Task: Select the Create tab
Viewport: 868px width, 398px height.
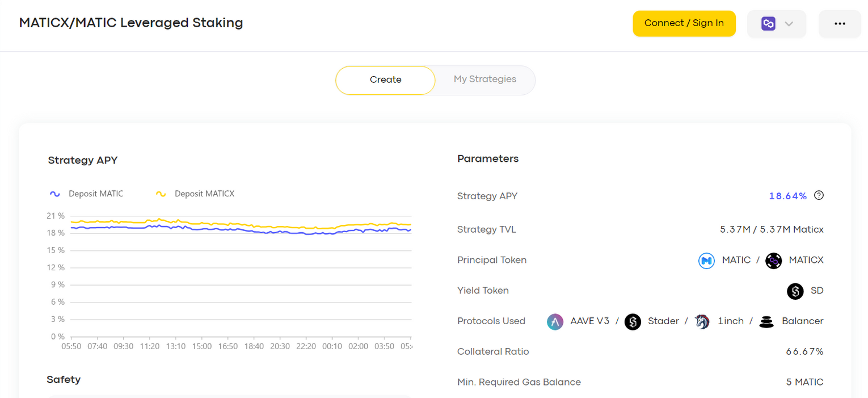Action: coord(385,80)
